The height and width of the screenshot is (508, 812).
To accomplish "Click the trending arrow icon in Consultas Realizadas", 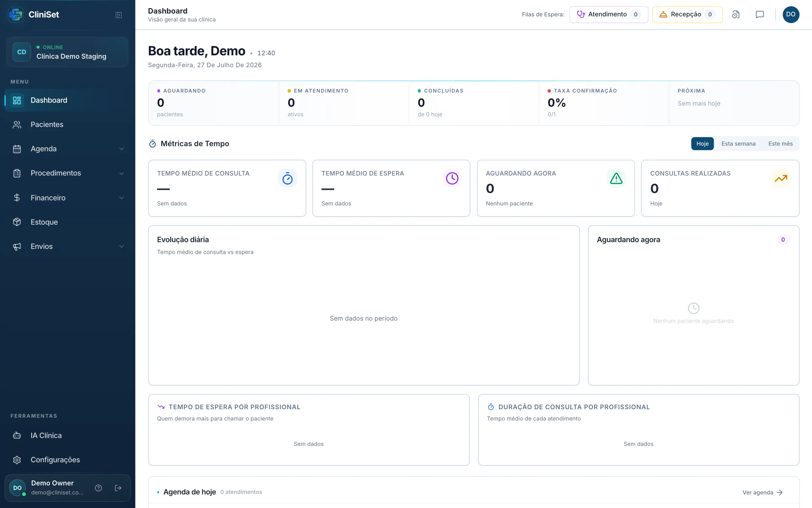I will pos(781,178).
